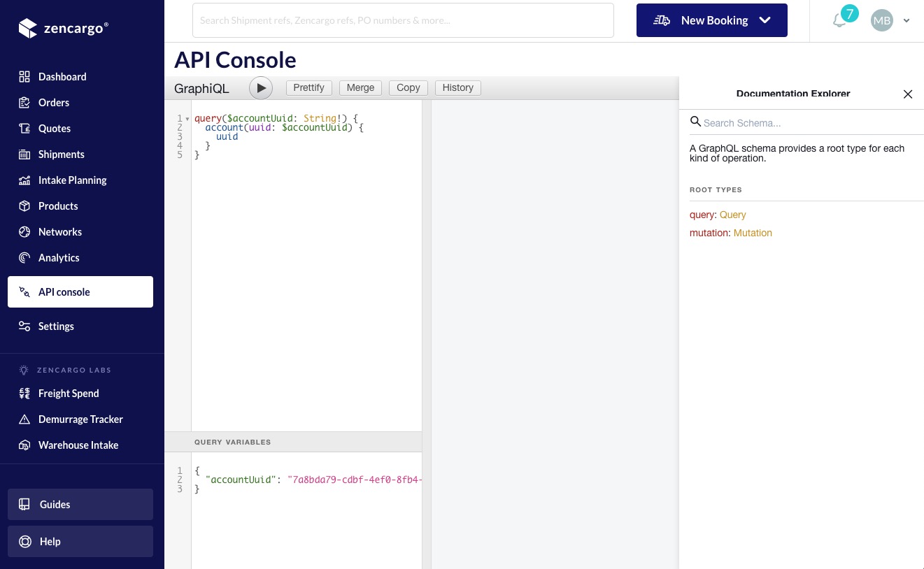Expand the New Booking dropdown
The height and width of the screenshot is (569, 924).
[x=765, y=20]
